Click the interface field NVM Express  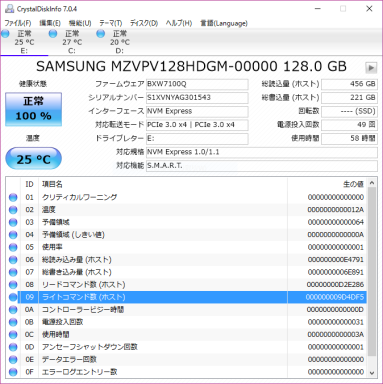click(x=197, y=111)
